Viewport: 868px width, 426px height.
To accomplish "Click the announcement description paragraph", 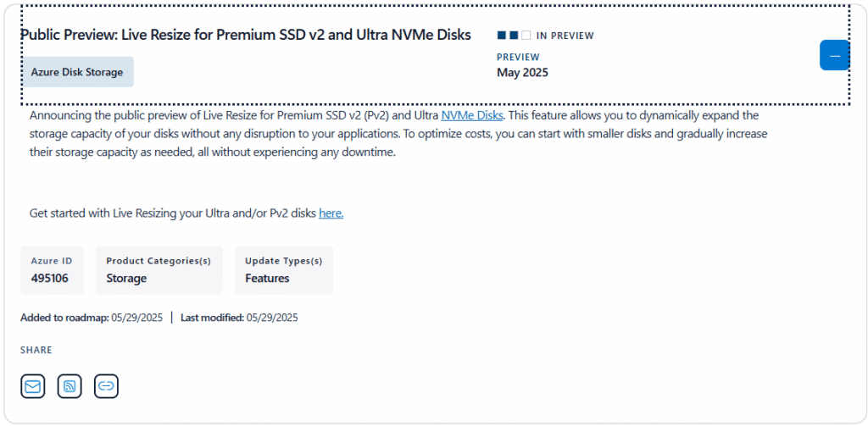I will 394,134.
